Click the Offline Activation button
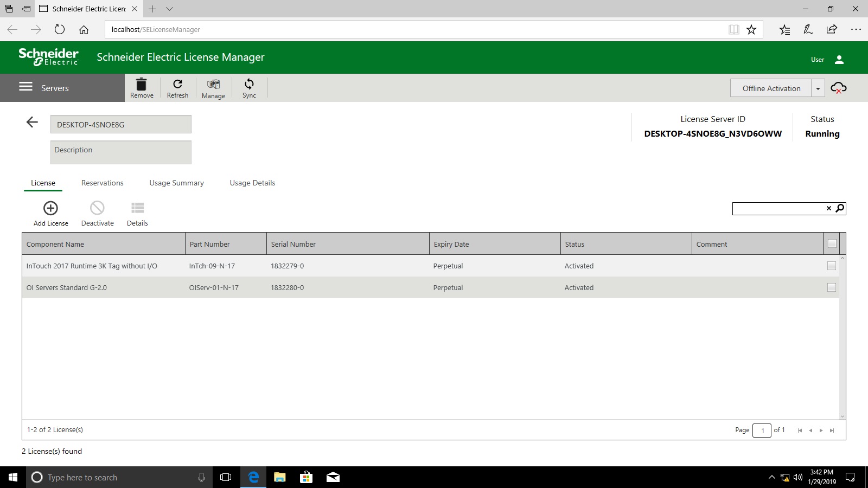Viewport: 868px width, 488px height. (x=771, y=88)
